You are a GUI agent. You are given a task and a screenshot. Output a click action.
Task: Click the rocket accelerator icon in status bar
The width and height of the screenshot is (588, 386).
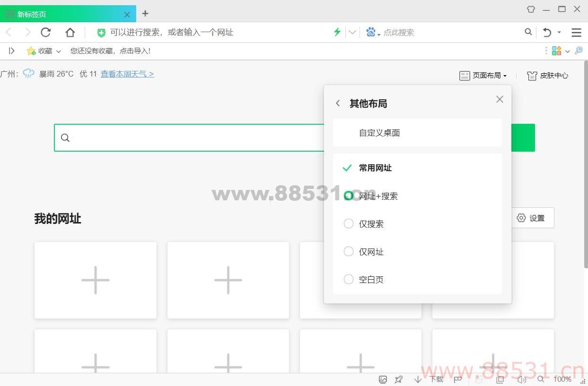(399, 379)
